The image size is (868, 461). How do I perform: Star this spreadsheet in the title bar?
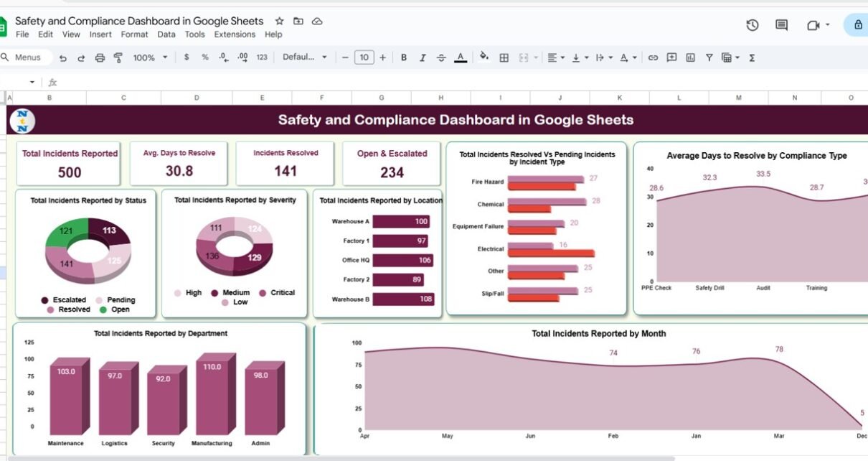click(279, 22)
